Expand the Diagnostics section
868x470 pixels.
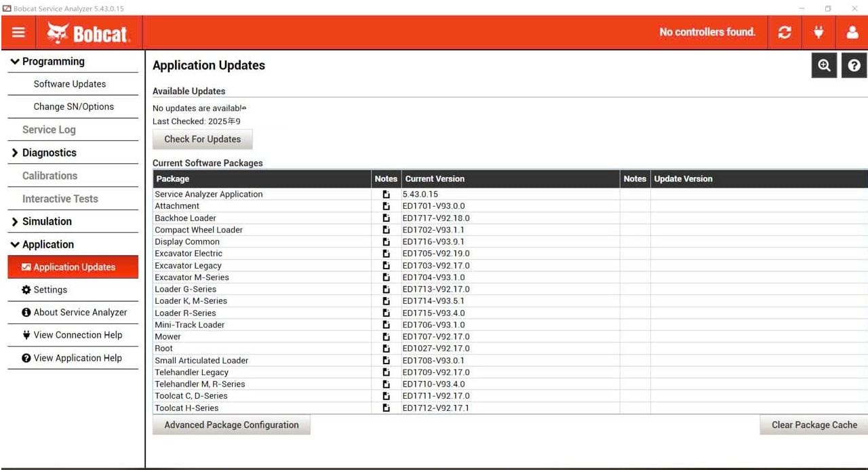pos(47,153)
